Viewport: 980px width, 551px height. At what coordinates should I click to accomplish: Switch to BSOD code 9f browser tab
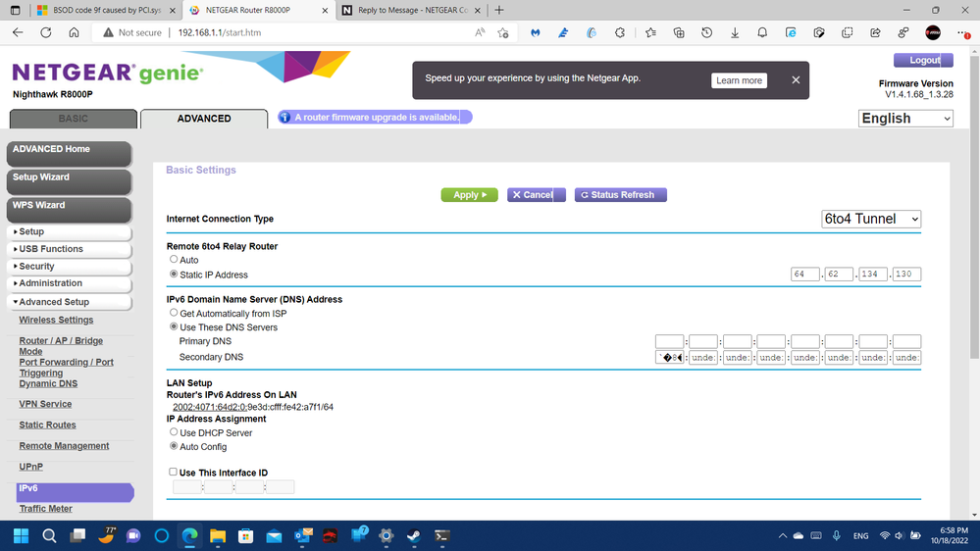[x=106, y=10]
